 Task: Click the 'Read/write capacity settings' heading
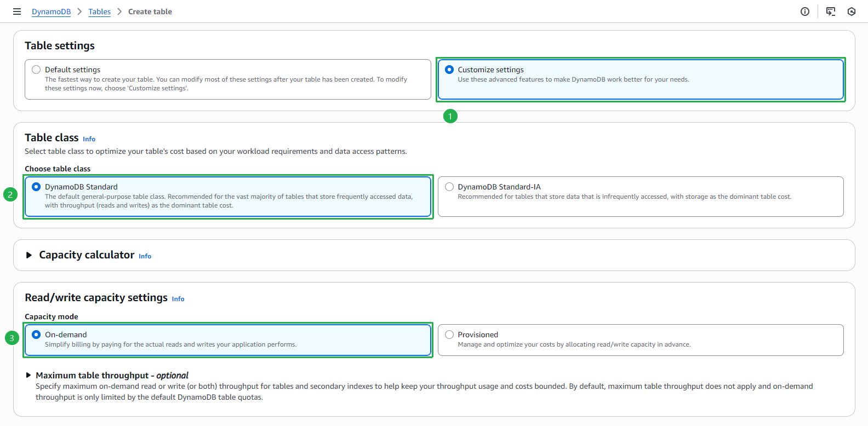click(x=96, y=297)
